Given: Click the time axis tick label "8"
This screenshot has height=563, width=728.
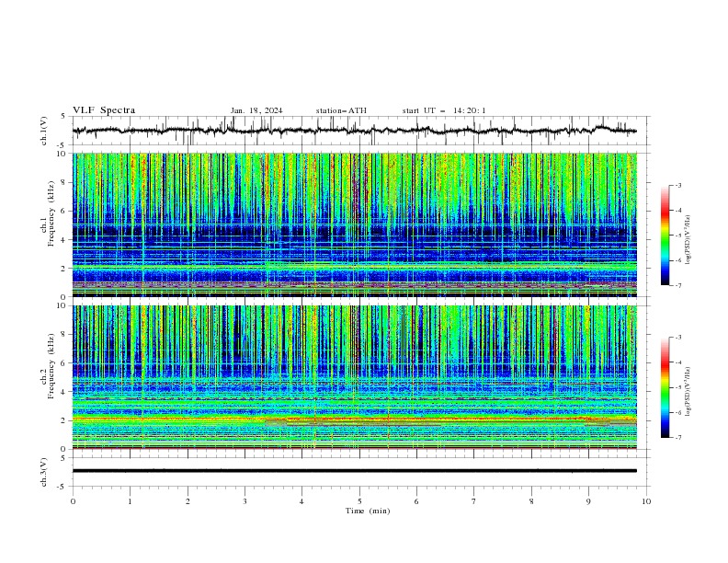Looking at the screenshot, I should (531, 501).
